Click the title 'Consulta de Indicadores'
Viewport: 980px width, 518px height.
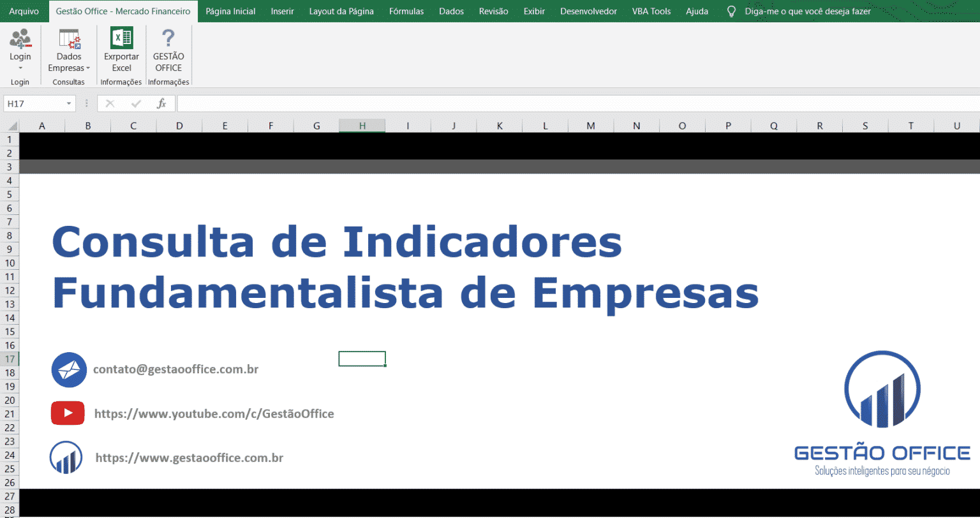tap(337, 242)
